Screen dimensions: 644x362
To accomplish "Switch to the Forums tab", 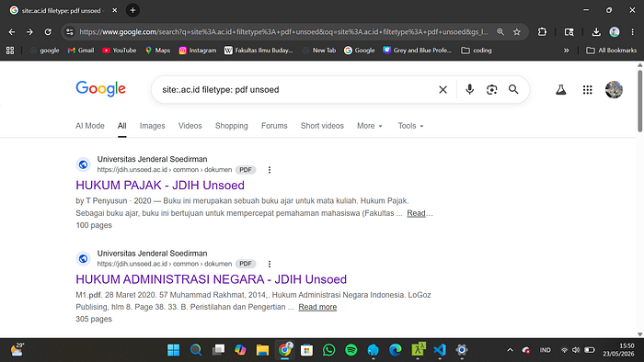I will [x=274, y=126].
